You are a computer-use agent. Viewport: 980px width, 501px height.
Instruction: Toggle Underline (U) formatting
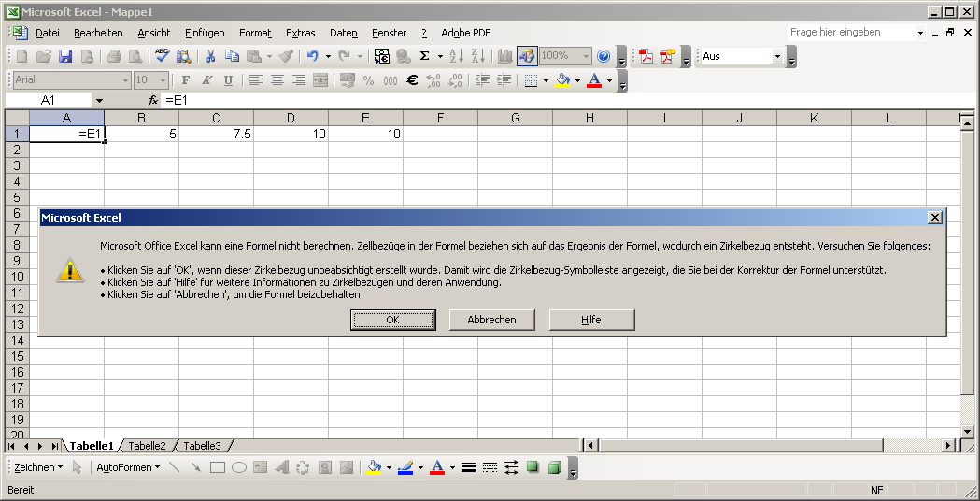(x=228, y=80)
